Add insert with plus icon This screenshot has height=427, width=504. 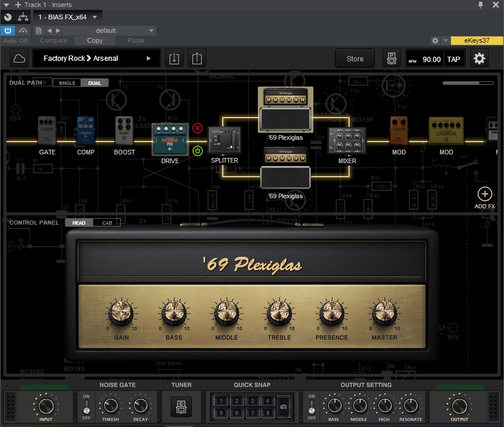click(x=18, y=5)
